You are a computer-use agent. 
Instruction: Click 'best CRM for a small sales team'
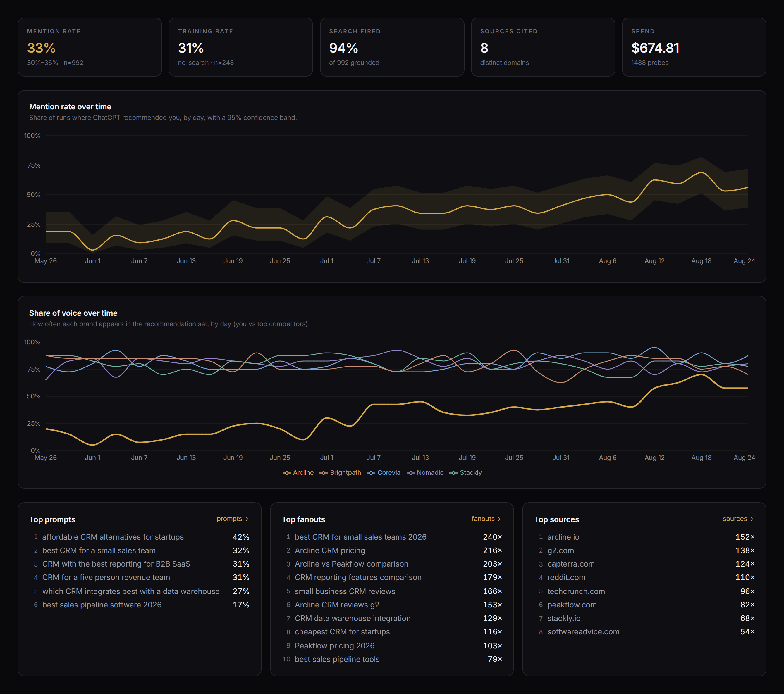click(x=99, y=550)
